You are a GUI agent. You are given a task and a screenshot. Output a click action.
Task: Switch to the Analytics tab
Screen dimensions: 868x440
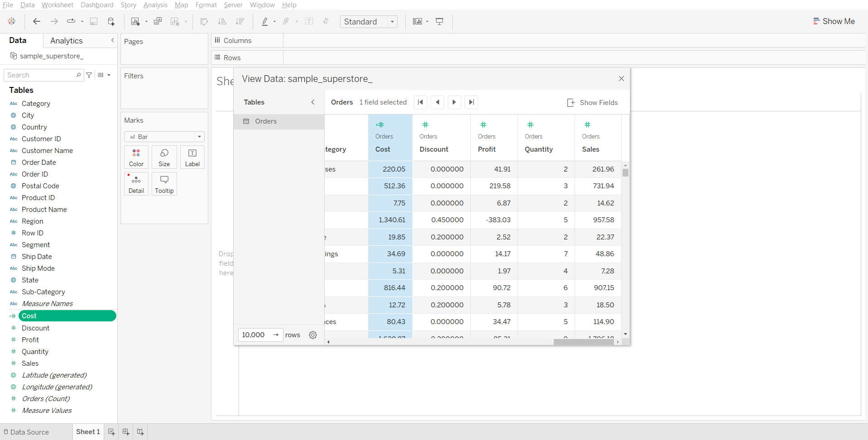pos(67,41)
